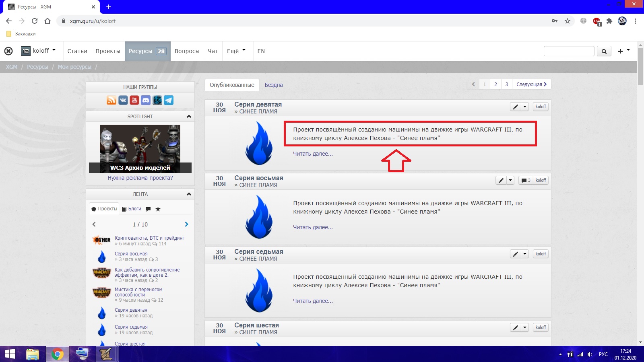
Task: Collapse the Лента panel
Action: [x=189, y=194]
